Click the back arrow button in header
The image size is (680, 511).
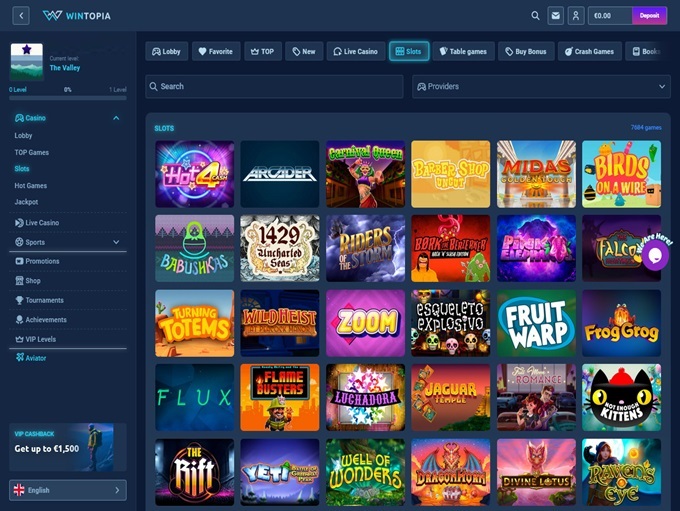(x=21, y=16)
